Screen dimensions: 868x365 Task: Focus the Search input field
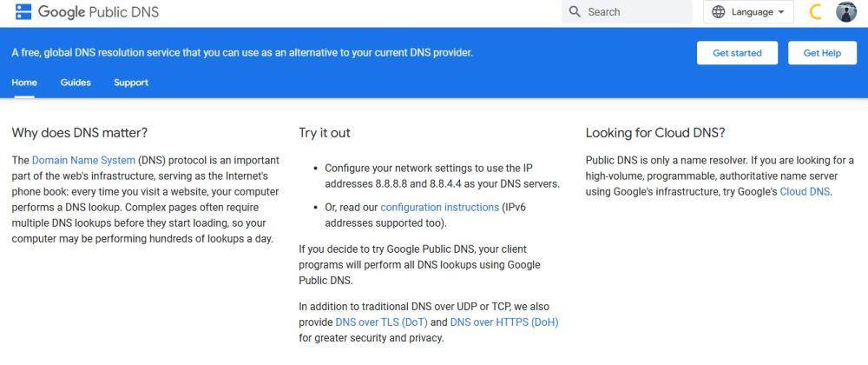(627, 11)
